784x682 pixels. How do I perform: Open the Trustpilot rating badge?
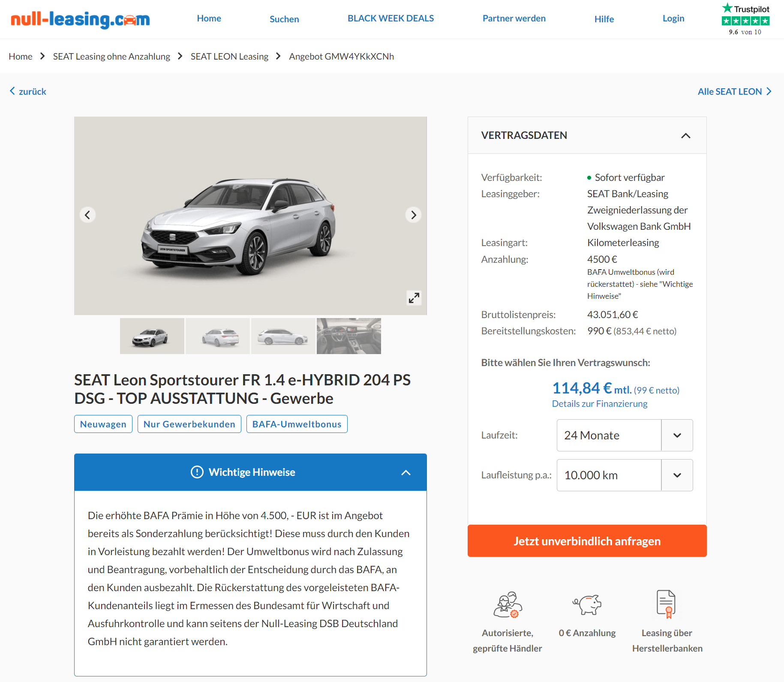point(745,20)
